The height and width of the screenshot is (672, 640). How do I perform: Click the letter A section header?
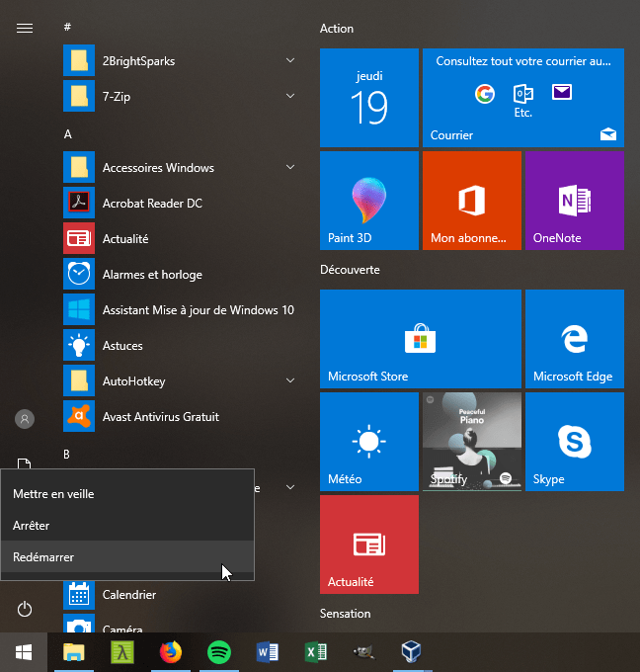[x=68, y=134]
